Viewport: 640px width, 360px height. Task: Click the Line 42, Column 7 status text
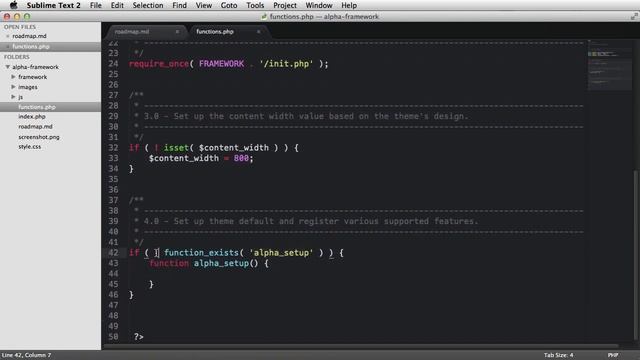pyautogui.click(x=27, y=355)
